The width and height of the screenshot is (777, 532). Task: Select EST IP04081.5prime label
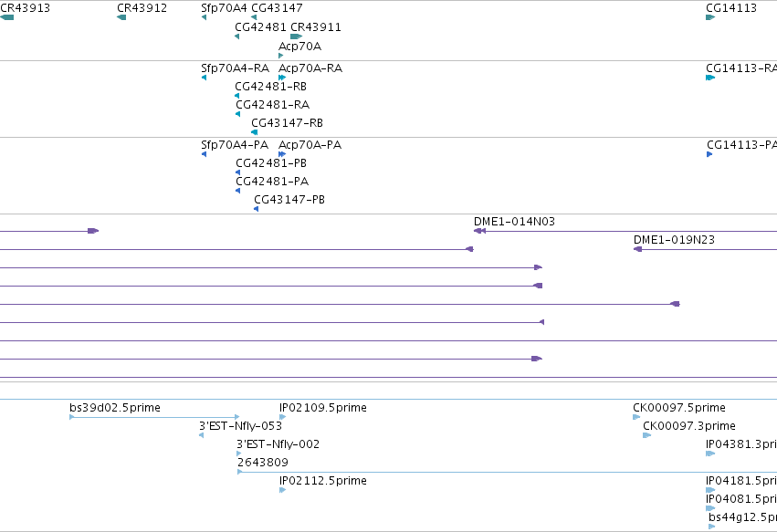741,499
